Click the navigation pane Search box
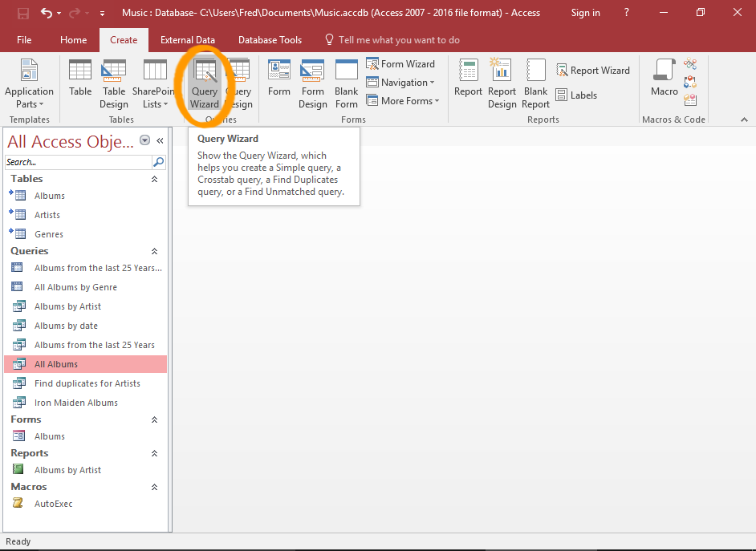 (x=78, y=162)
